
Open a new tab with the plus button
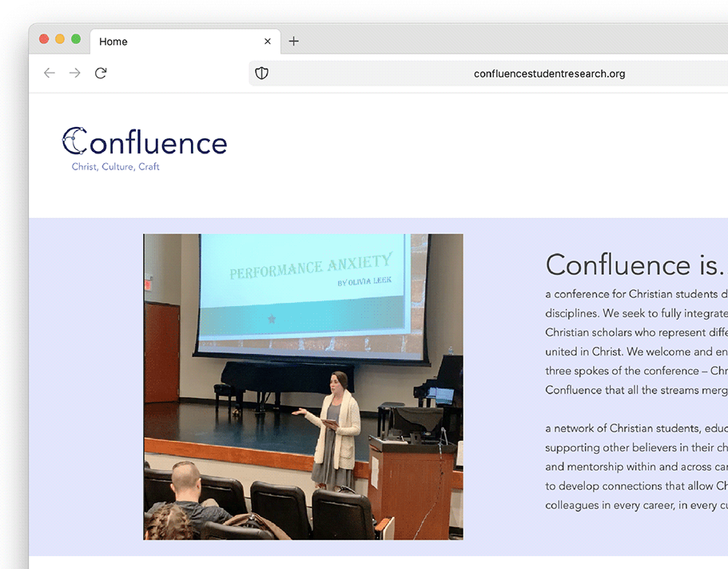[293, 42]
